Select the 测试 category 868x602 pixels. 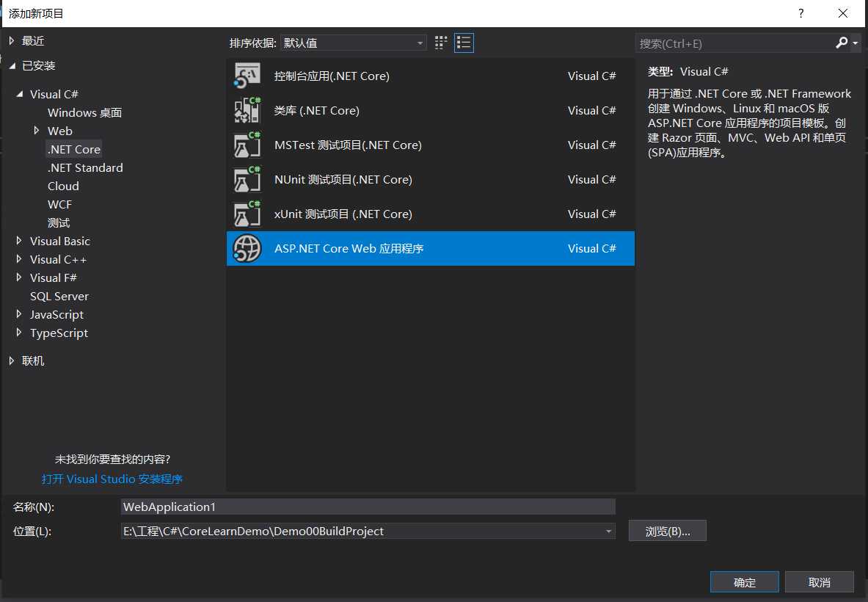59,222
